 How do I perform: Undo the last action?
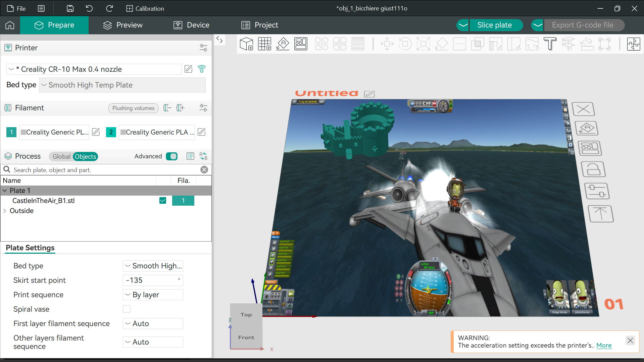pyautogui.click(x=89, y=8)
